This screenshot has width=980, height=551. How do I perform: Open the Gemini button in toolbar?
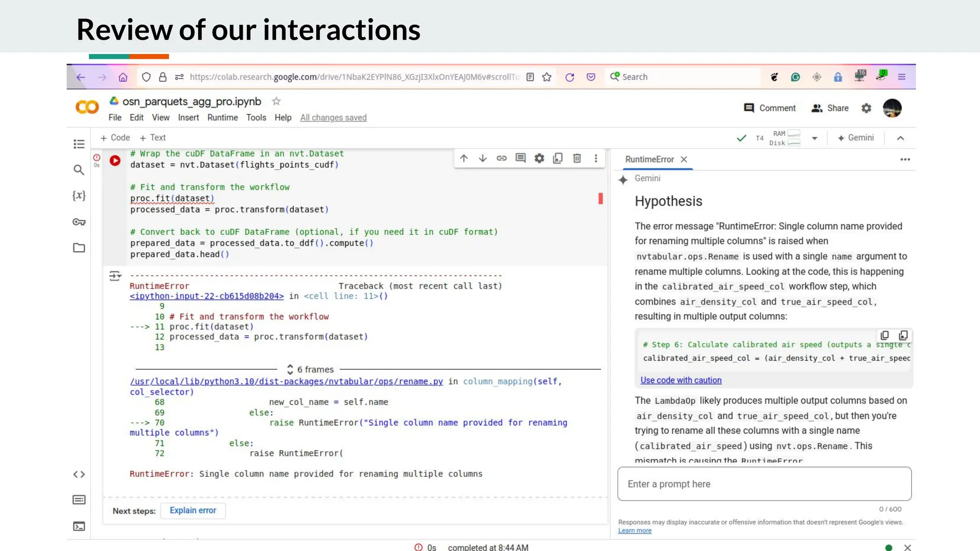tap(856, 138)
